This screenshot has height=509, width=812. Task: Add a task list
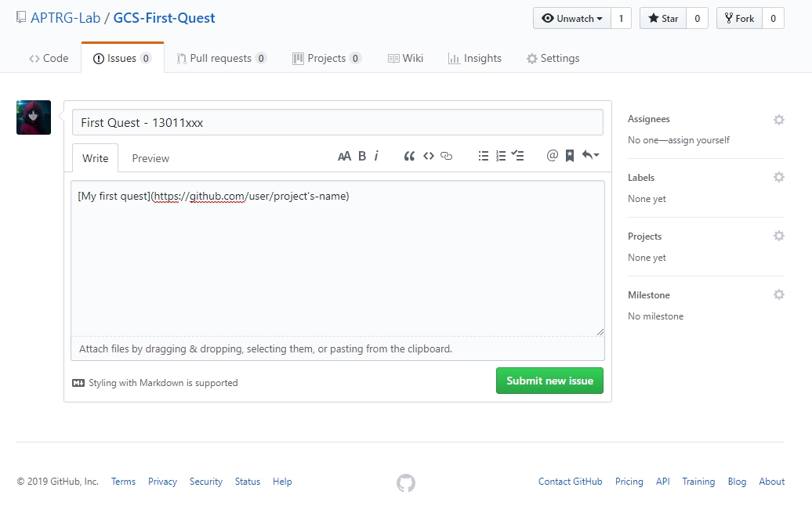517,155
